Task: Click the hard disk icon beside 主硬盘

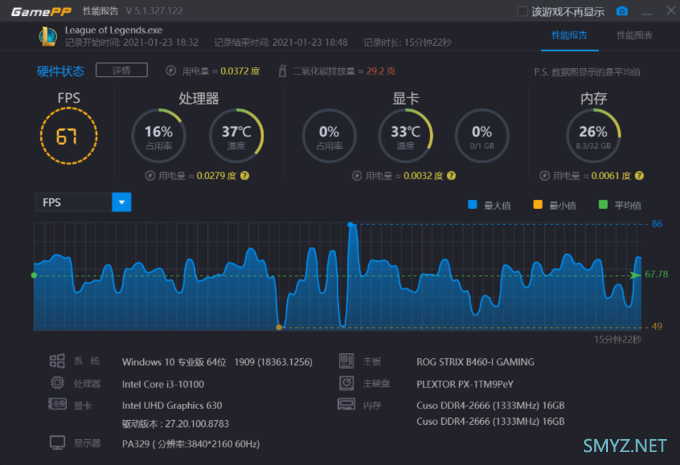Action: click(x=347, y=383)
